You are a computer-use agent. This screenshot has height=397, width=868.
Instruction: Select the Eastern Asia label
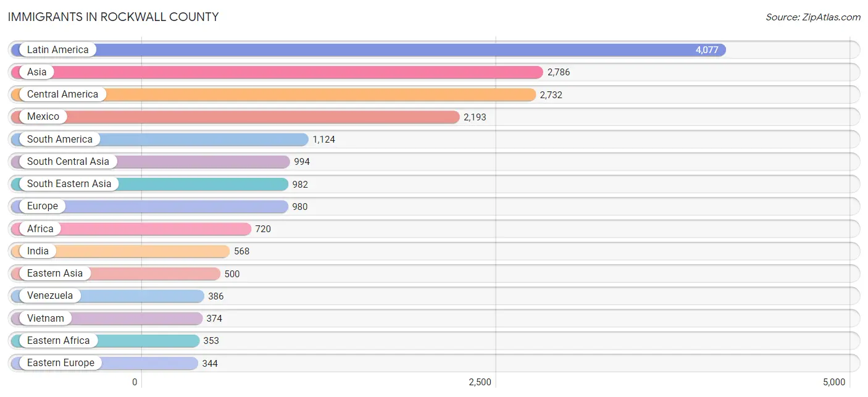[x=54, y=274]
